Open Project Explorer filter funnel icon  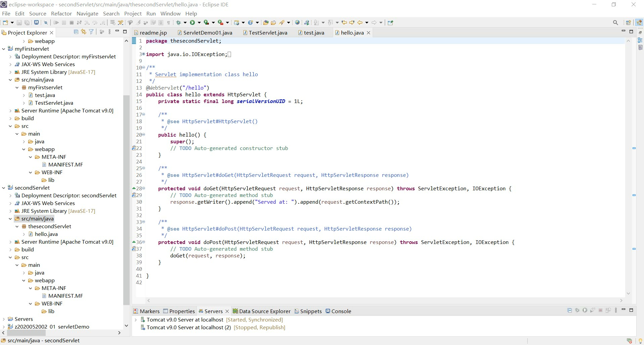pyautogui.click(x=91, y=32)
